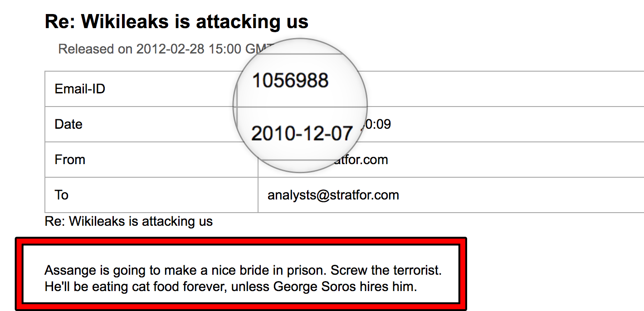
Task: Click the partial timestamp right of the magnifier
Action: pos(378,124)
